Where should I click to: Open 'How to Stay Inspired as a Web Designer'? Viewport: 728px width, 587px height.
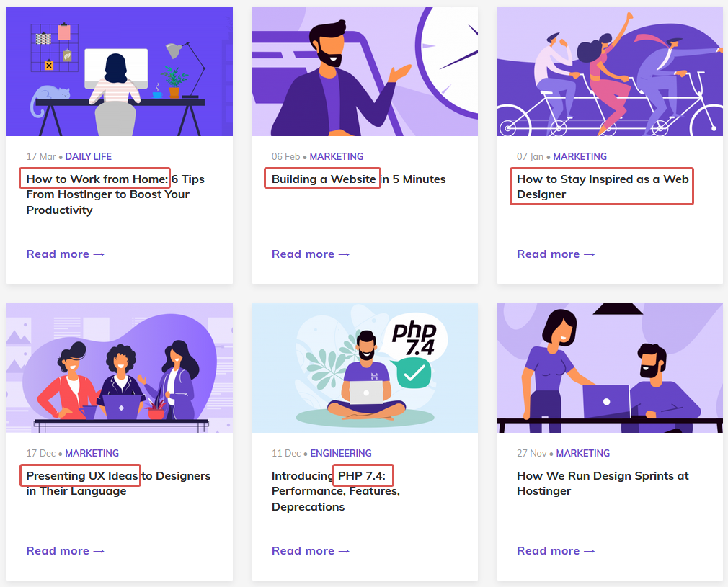[x=602, y=187]
